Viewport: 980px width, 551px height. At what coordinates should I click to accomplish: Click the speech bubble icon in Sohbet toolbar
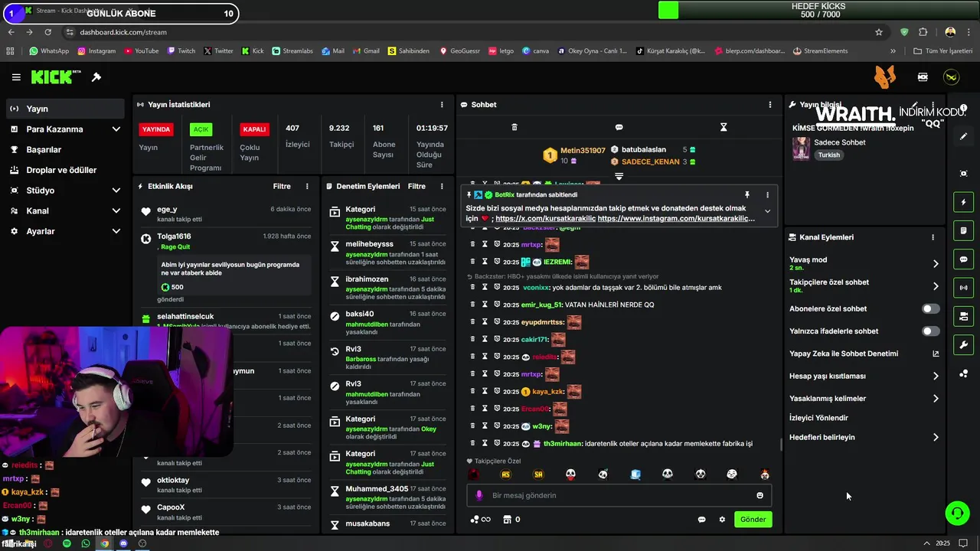coord(619,127)
